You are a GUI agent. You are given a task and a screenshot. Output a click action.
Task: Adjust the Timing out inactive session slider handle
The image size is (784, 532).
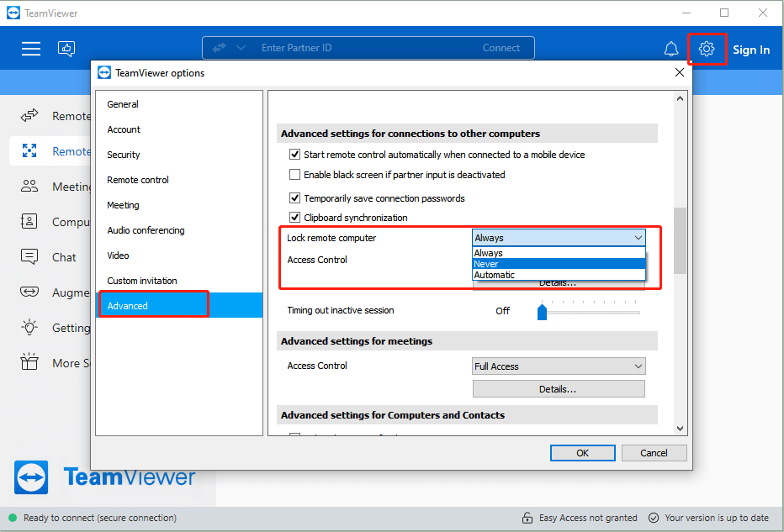[542, 312]
